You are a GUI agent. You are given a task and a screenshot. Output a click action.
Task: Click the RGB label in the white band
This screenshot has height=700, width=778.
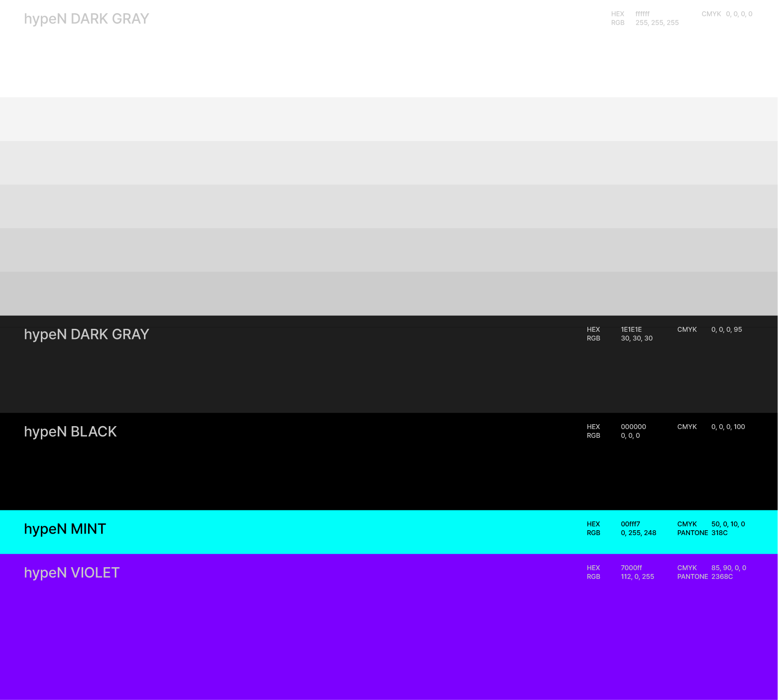coord(618,23)
